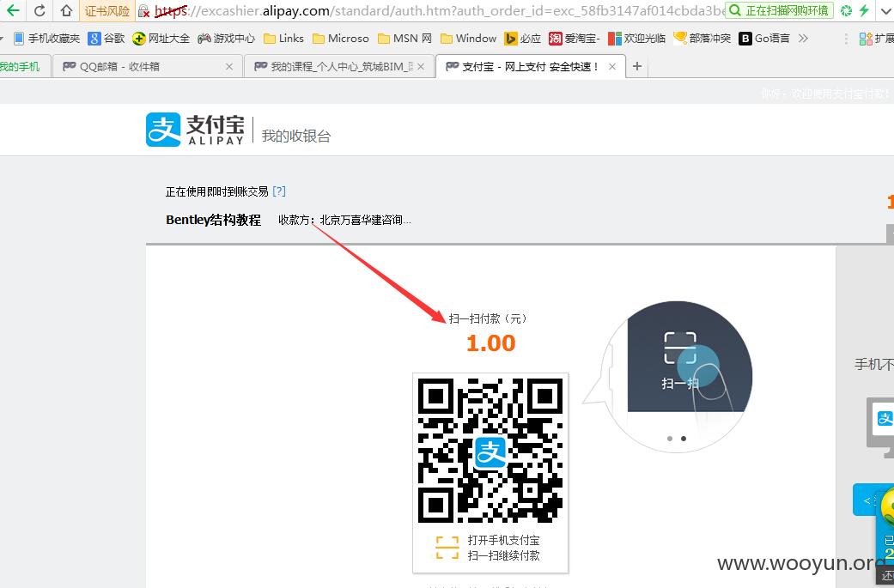The height and width of the screenshot is (588, 894).
Task: Open the 部落冲突 bookmark
Action: [702, 38]
